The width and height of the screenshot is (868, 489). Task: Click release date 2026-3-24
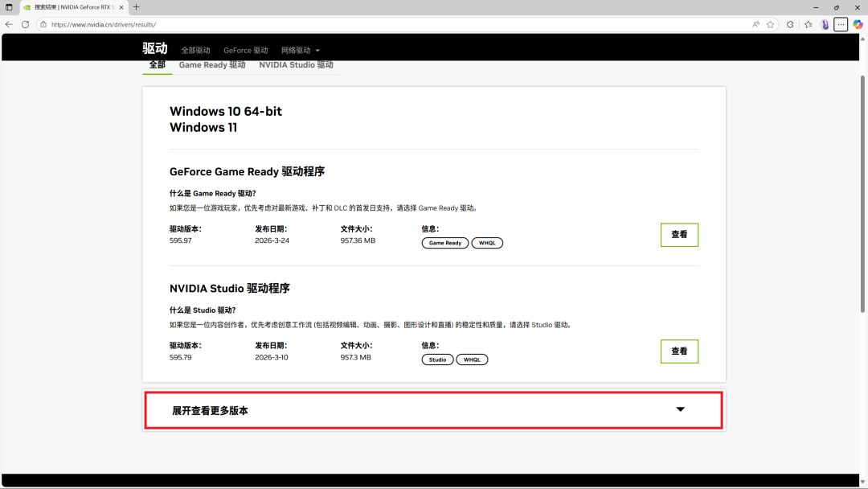click(x=272, y=241)
